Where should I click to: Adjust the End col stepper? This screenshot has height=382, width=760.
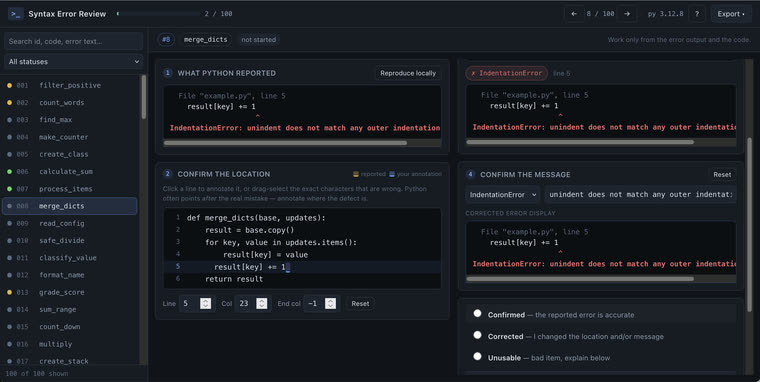click(x=331, y=303)
